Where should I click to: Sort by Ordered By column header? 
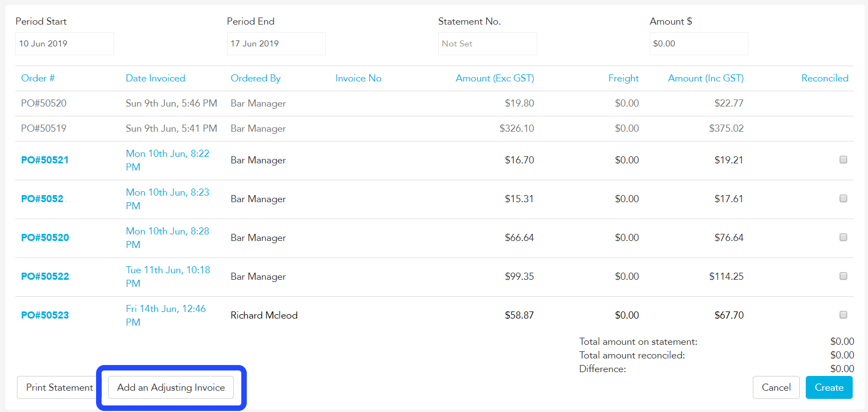255,78
